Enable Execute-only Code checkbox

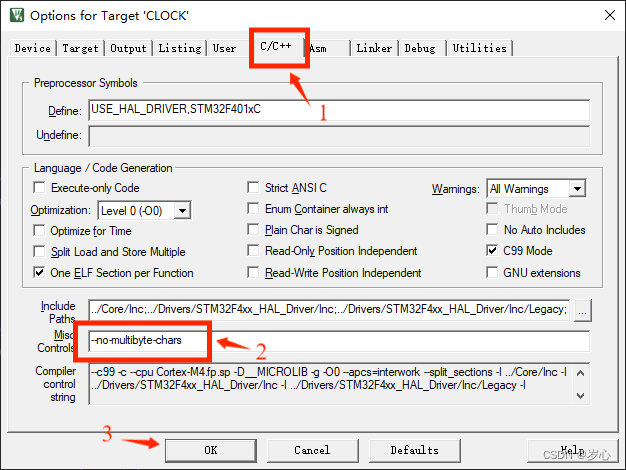(x=39, y=187)
